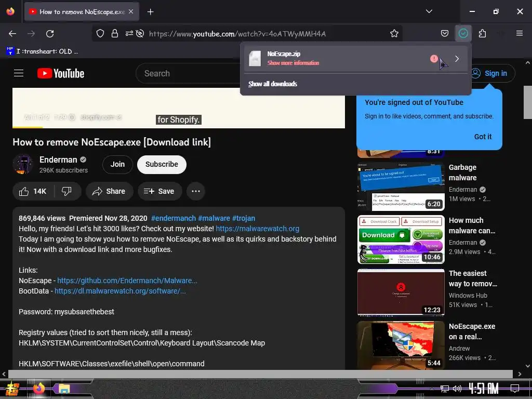Screen dimensions: 532x399
Task: Click the #trojan hashtag
Action: pos(243,218)
